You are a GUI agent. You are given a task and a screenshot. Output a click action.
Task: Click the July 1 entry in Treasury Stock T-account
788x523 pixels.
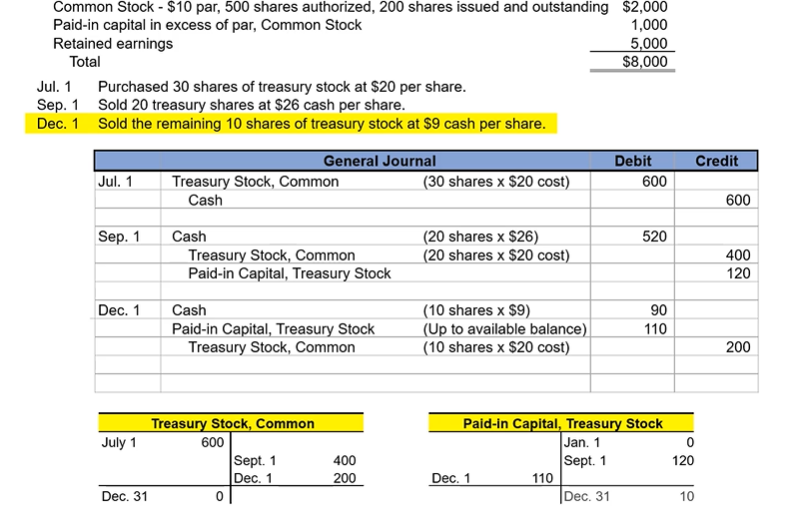(x=119, y=443)
